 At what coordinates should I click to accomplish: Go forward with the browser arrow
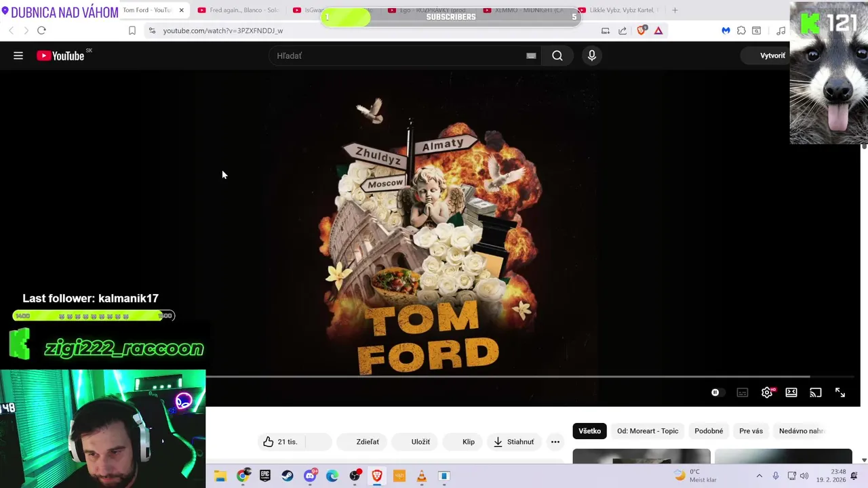26,30
